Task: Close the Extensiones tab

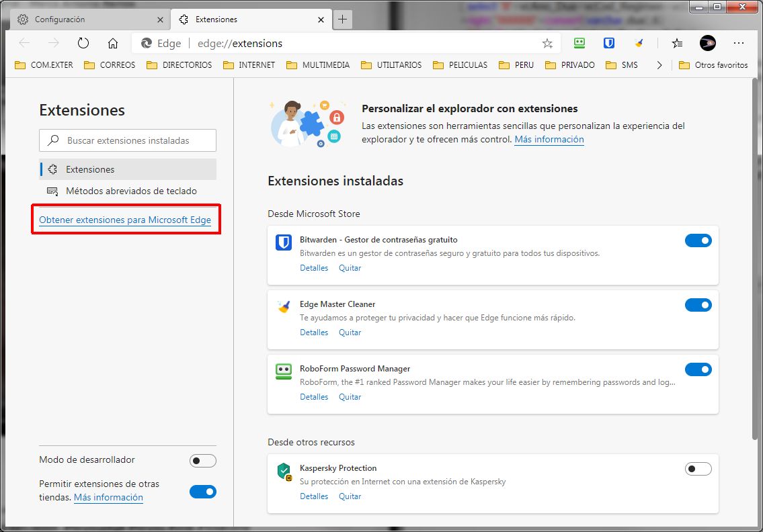Action: tap(321, 19)
